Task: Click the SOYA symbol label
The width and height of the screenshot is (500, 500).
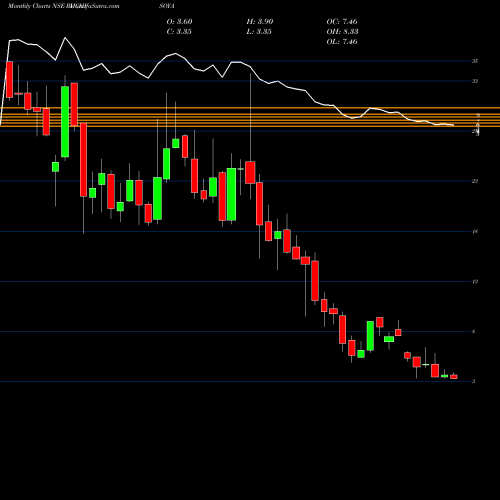Action: [x=167, y=6]
